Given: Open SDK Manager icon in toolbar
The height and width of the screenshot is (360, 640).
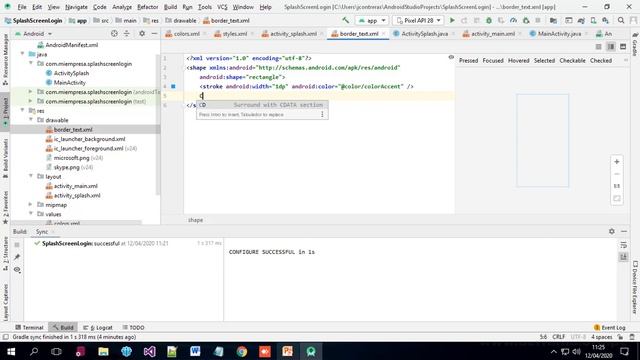Looking at the screenshot, I should [605, 20].
